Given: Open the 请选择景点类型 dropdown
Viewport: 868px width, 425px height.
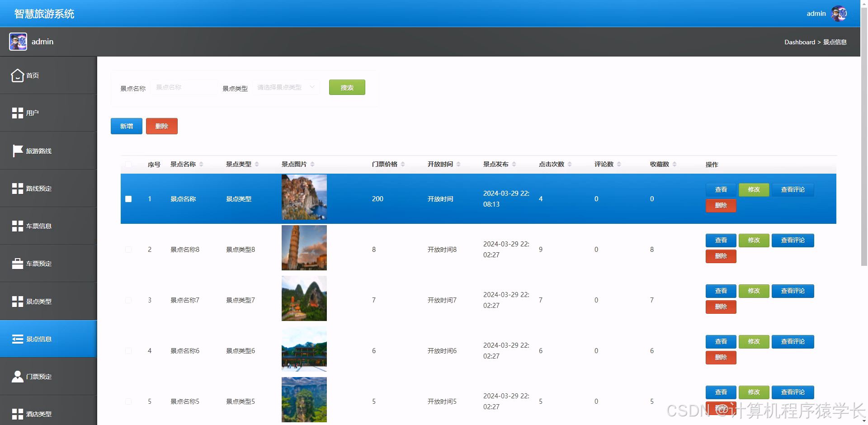Looking at the screenshot, I should pos(286,87).
